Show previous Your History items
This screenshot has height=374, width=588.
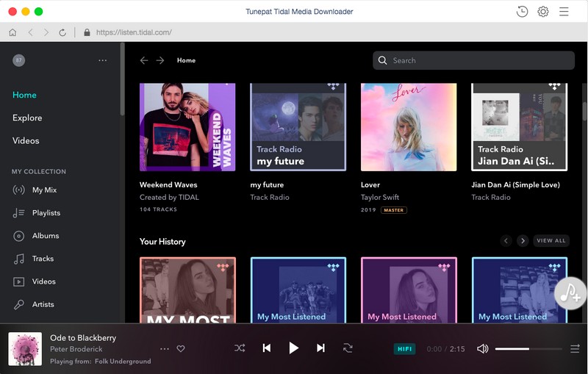[506, 240]
